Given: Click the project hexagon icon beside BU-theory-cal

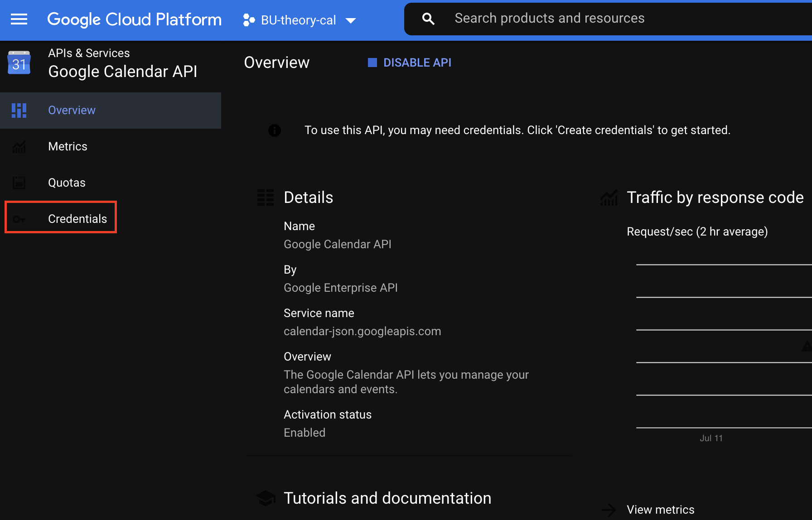Looking at the screenshot, I should point(249,20).
